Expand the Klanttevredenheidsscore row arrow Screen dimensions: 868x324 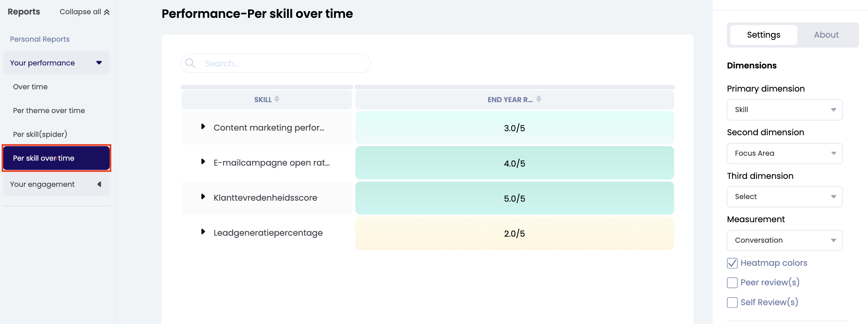pos(203,197)
